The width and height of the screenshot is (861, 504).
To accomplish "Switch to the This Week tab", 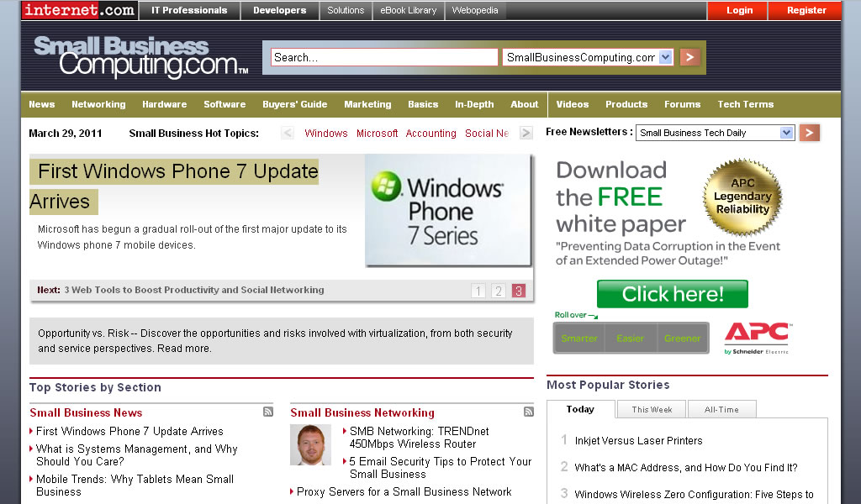I will [652, 410].
